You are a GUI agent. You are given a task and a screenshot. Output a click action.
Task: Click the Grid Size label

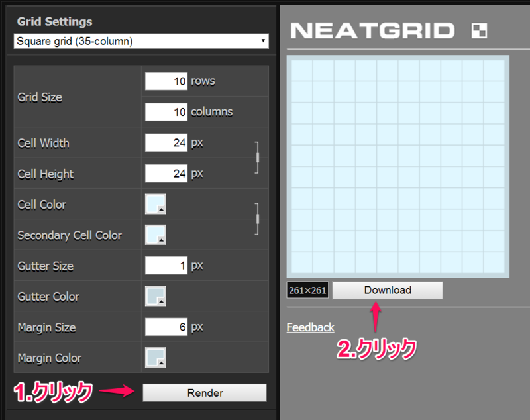point(40,97)
